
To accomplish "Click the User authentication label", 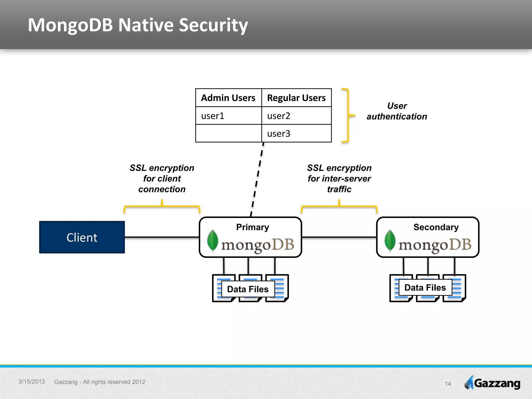I will (x=397, y=111).
